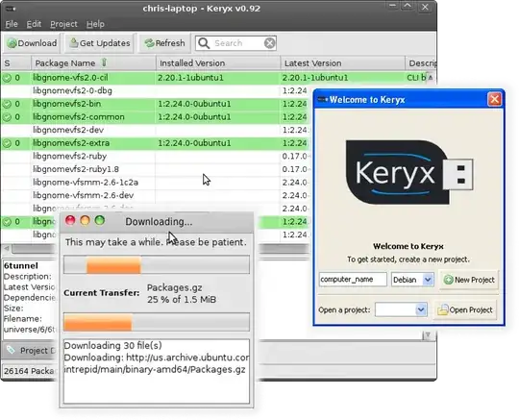The image size is (519, 420).
Task: Open the Edit menu
Action: [x=34, y=24]
